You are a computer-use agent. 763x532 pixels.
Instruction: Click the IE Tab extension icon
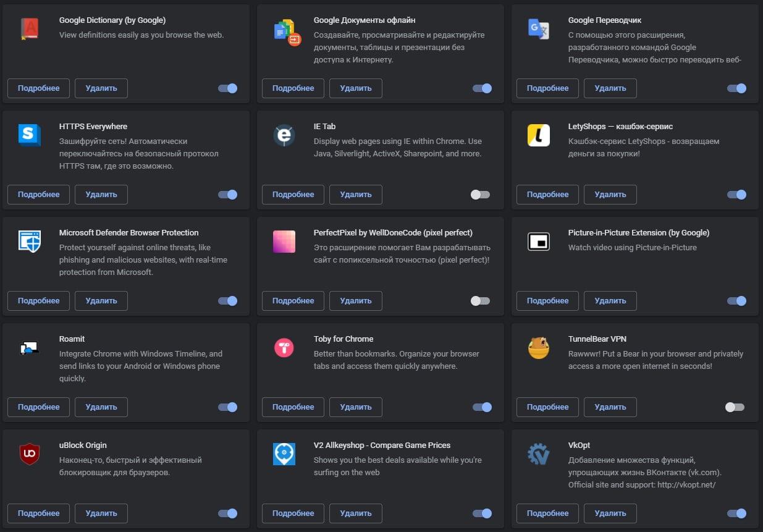(x=284, y=135)
